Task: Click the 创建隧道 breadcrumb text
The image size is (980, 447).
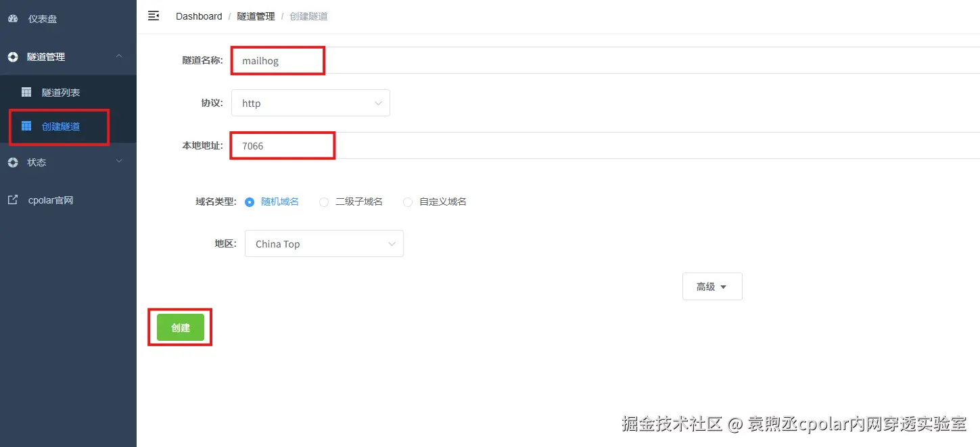Action: coord(308,16)
